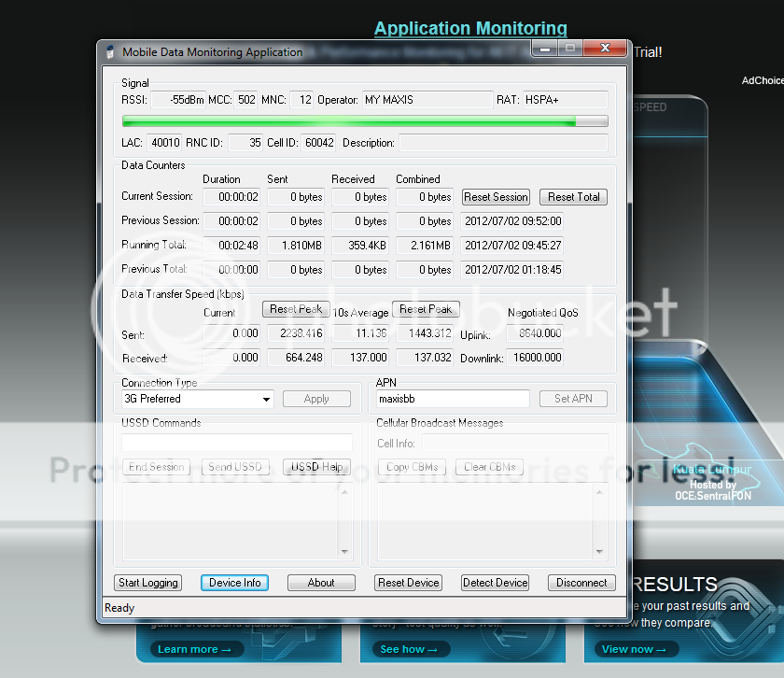Click the USSD Commands input field
The width and height of the screenshot is (784, 678).
coord(237,443)
